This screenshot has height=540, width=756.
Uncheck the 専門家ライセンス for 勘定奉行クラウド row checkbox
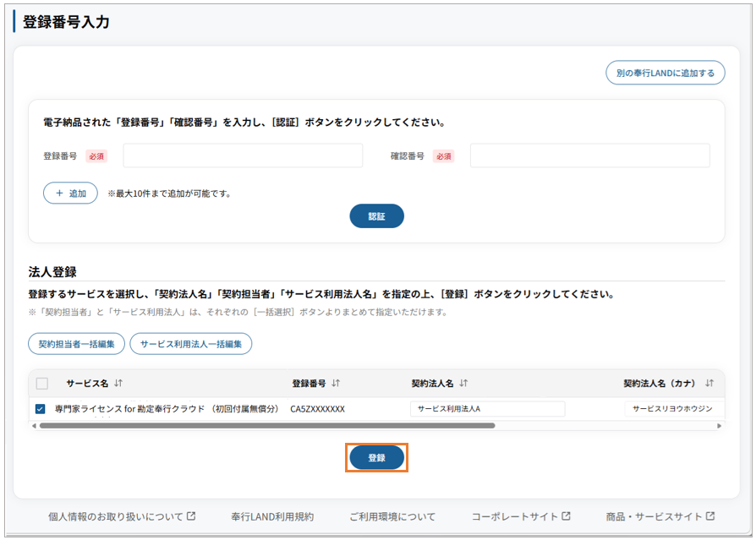[41, 409]
